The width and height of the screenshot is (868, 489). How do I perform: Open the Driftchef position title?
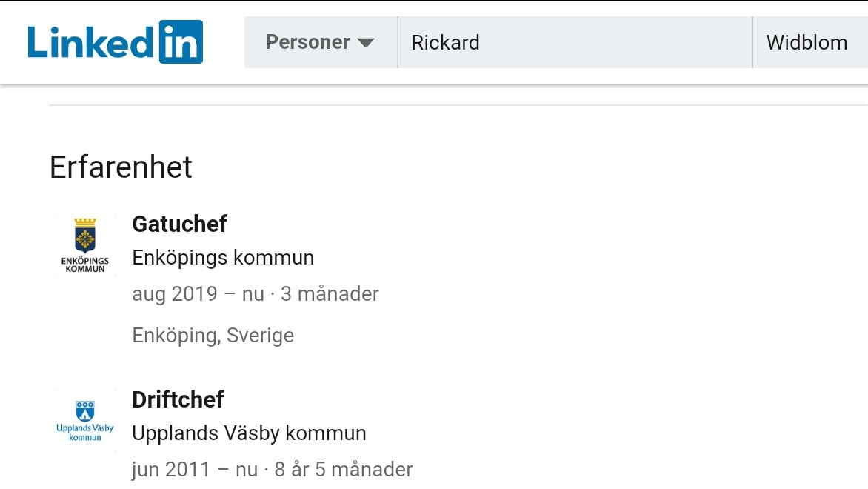178,399
